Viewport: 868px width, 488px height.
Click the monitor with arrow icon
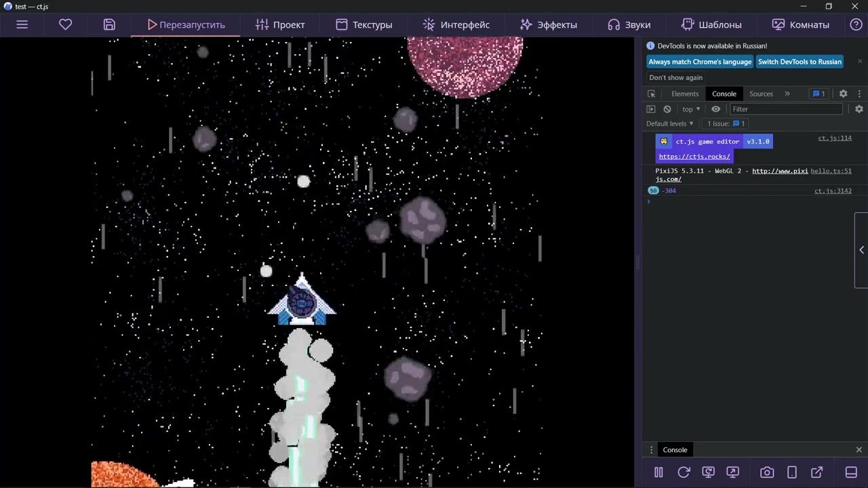pyautogui.click(x=732, y=472)
